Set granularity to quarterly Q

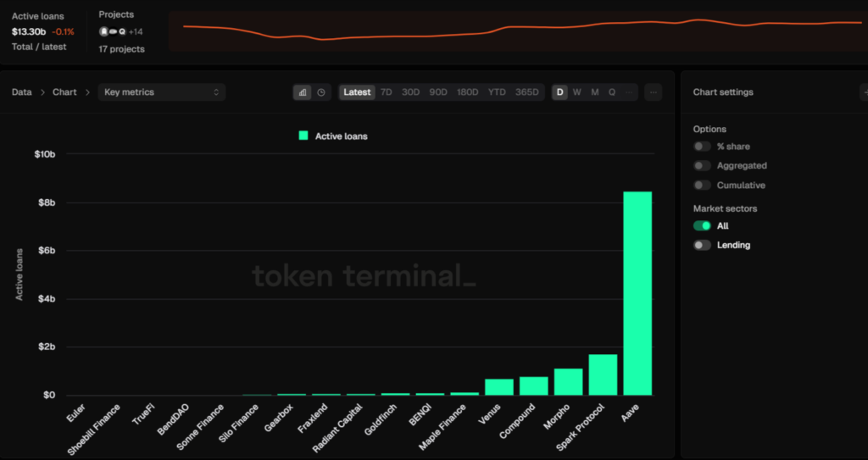611,92
